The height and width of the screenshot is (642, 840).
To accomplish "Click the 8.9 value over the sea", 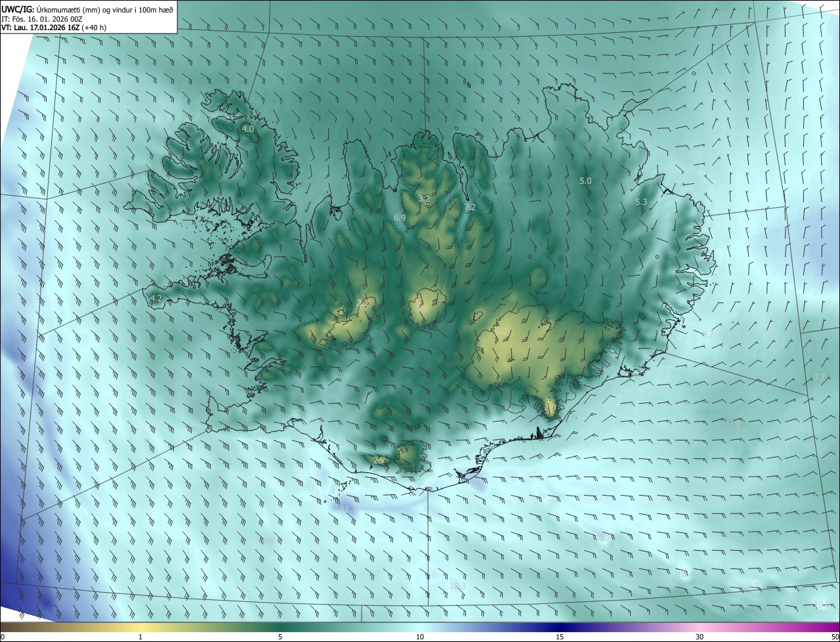I will (267, 541).
